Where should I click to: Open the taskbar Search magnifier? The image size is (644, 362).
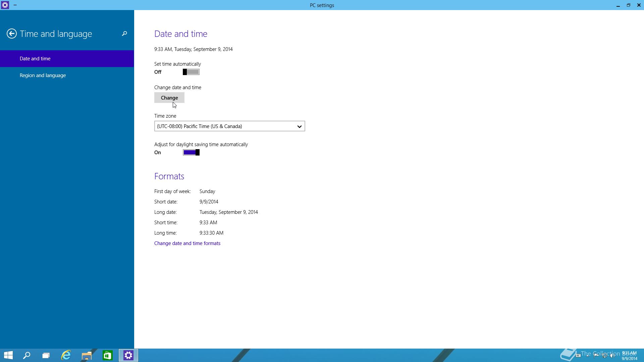tap(26, 355)
